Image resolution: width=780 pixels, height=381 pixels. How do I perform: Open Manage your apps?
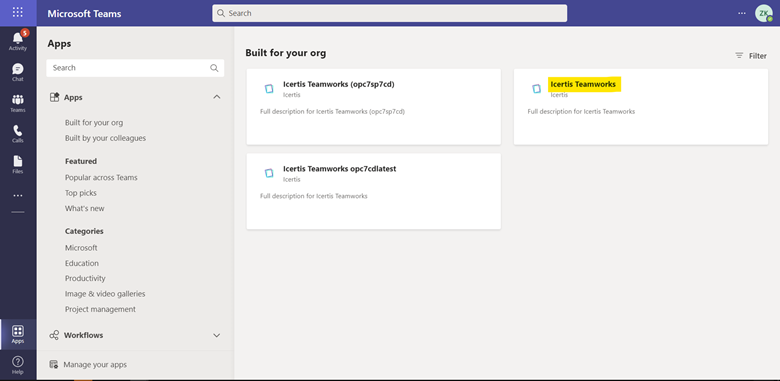point(95,365)
